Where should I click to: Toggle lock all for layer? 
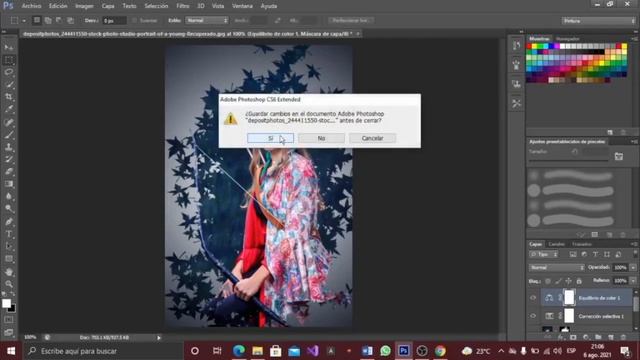[x=579, y=281]
